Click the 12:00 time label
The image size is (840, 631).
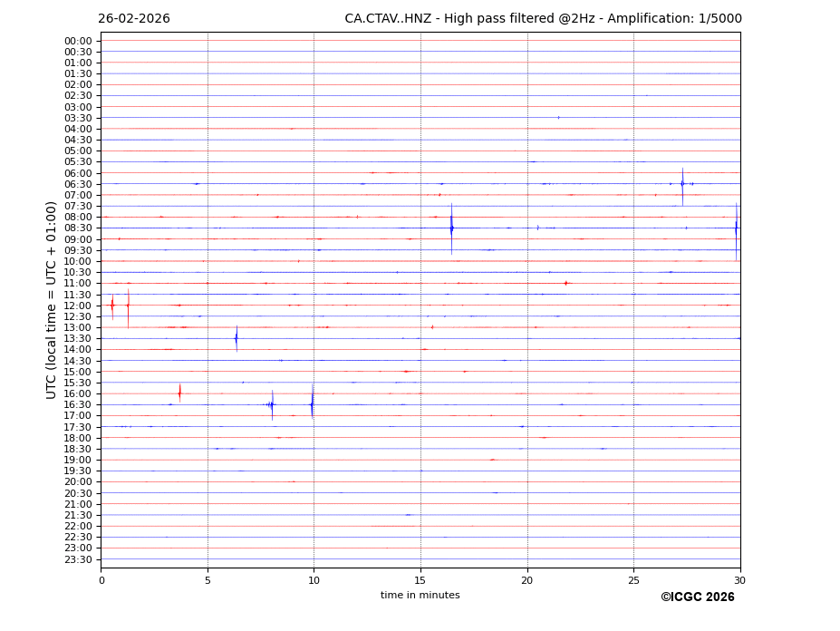(78, 306)
